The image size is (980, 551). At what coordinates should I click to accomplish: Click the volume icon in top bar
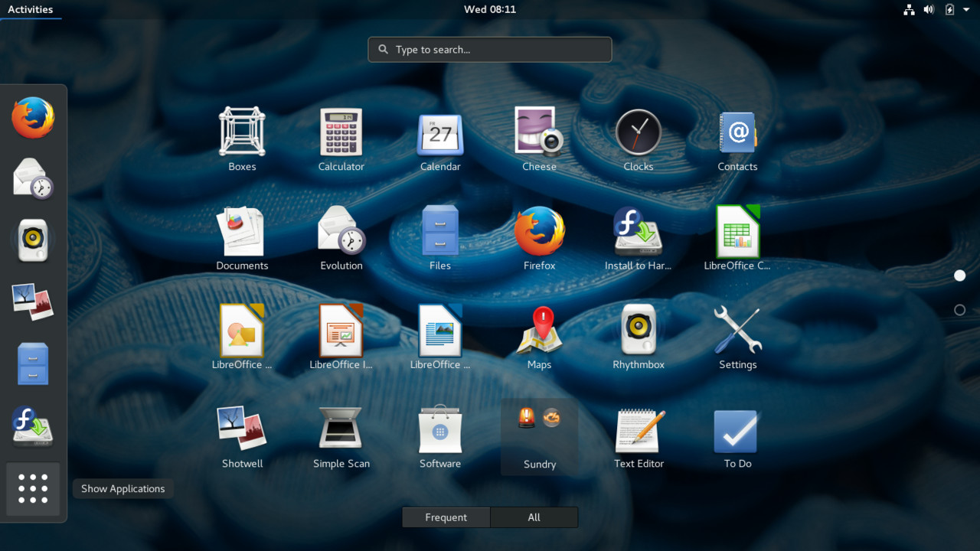[x=929, y=9]
